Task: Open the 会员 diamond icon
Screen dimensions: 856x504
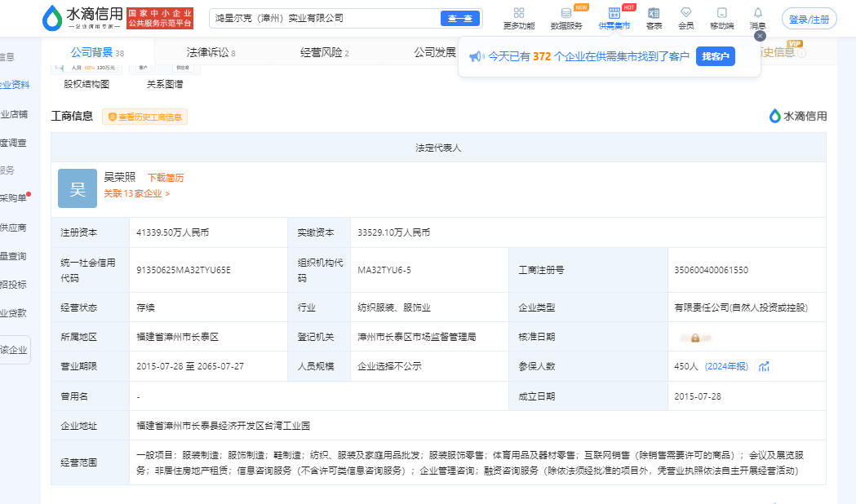Action: click(685, 13)
